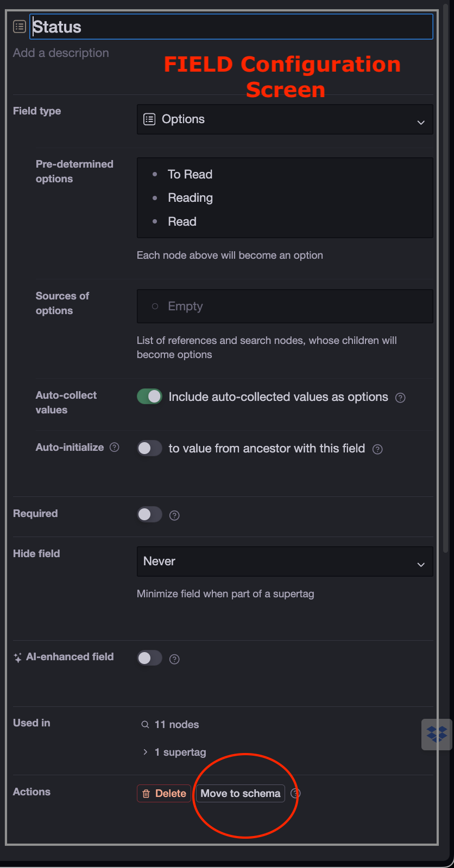Viewport: 454px width, 868px height.
Task: Click help icon beside AI-enhanced field toggle
Action: (174, 659)
